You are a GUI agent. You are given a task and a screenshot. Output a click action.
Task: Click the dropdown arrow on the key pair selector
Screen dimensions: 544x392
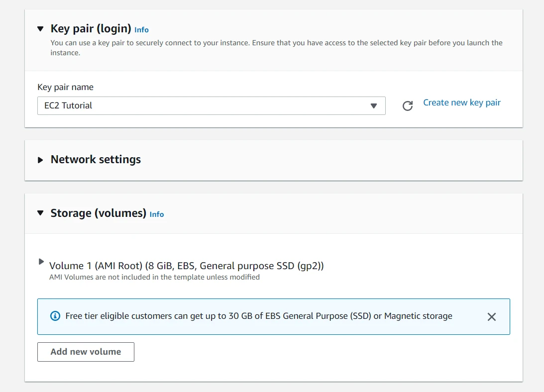(x=373, y=105)
